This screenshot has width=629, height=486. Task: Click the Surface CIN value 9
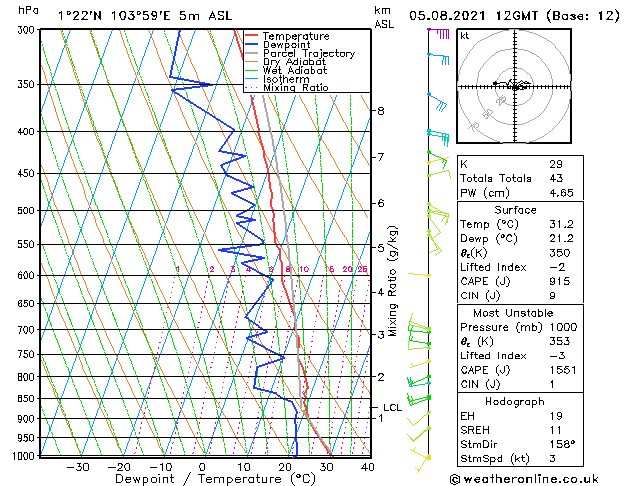pos(552,296)
